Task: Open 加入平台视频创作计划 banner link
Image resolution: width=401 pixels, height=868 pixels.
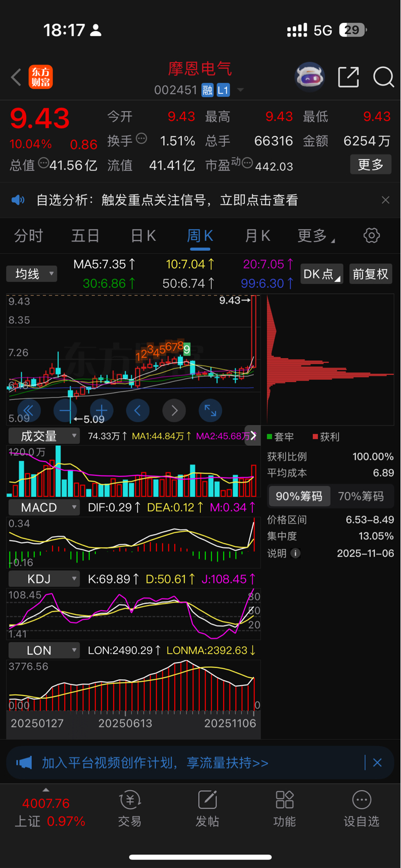Action: tap(155, 763)
